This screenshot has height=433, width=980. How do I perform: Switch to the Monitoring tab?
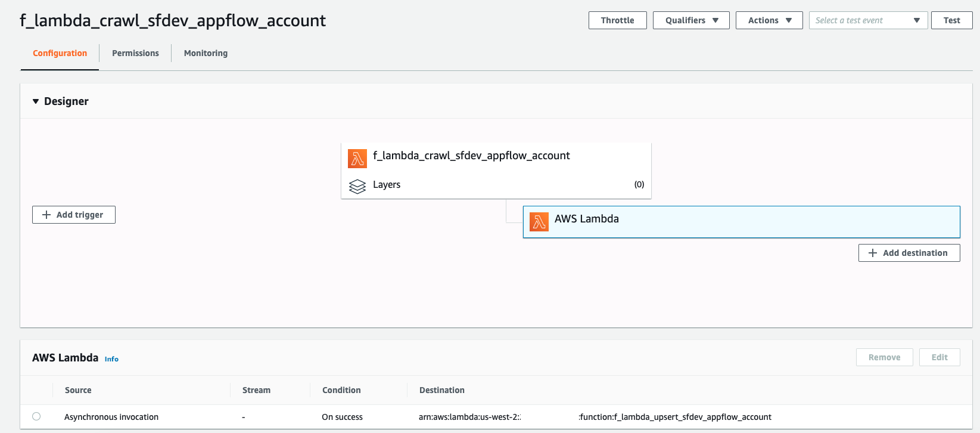pyautogui.click(x=206, y=53)
